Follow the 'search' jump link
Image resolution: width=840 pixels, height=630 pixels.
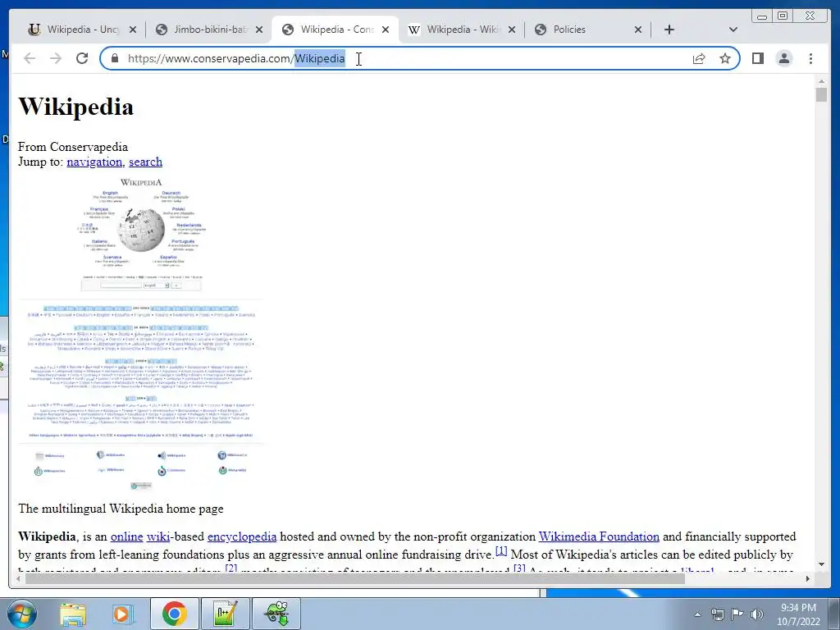(x=146, y=162)
